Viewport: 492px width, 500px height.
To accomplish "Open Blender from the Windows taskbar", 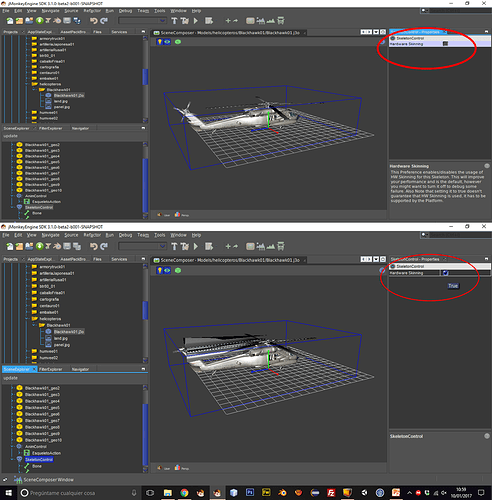I will 282,493.
